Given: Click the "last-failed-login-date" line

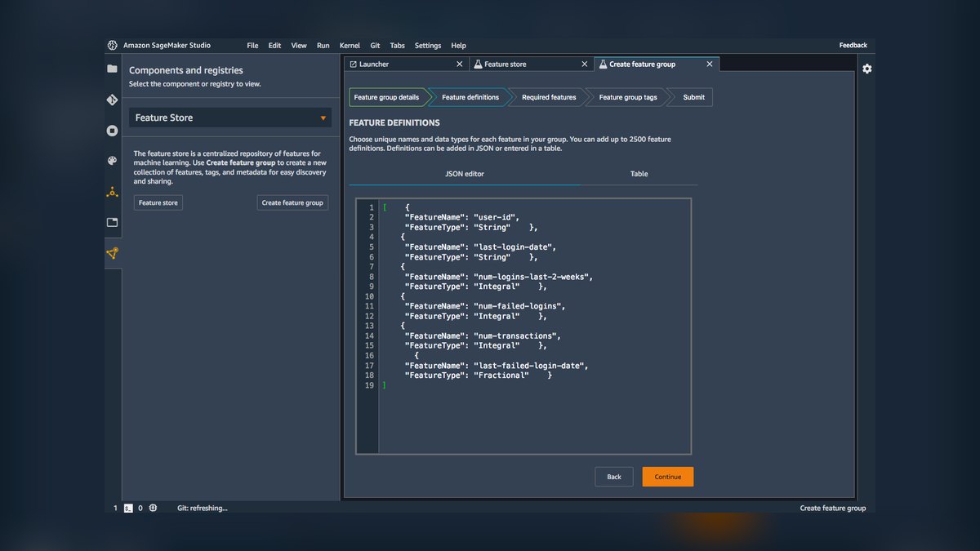Looking at the screenshot, I should pos(497,366).
